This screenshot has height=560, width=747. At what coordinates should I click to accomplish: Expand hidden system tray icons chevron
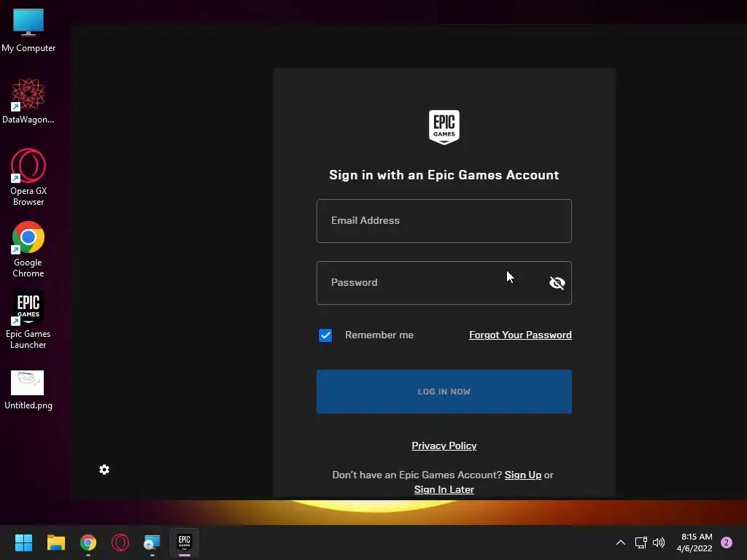pos(620,542)
